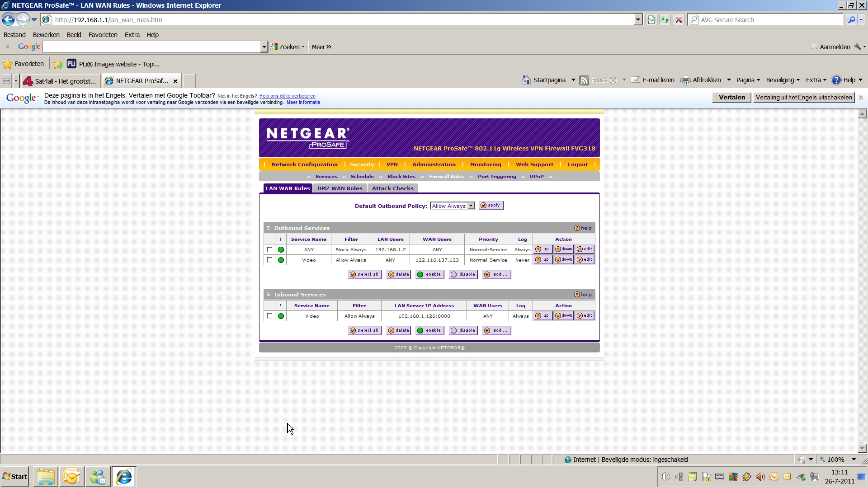Move ANY outbound rule down

564,249
